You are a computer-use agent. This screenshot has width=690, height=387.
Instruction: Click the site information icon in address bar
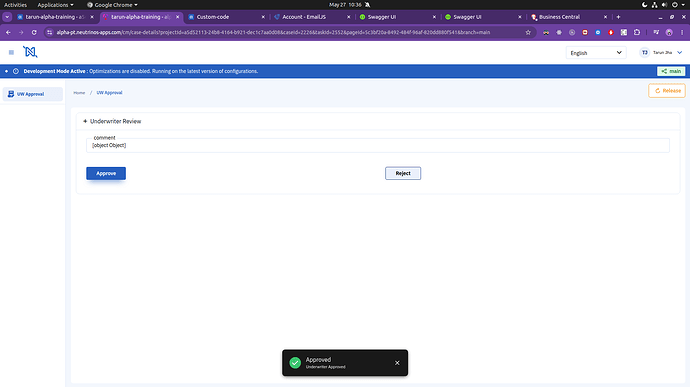[49, 32]
